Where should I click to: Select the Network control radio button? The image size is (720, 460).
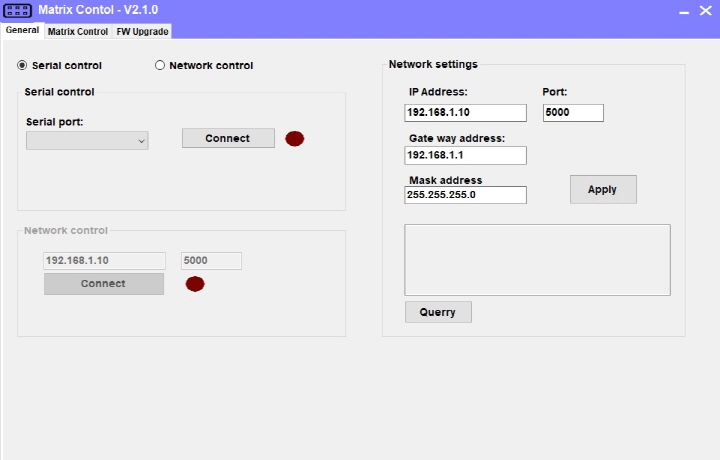160,66
